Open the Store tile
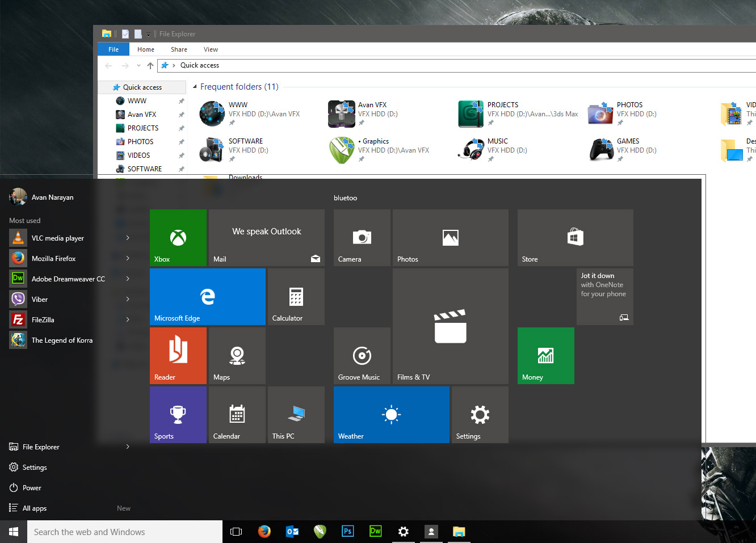 tap(576, 238)
